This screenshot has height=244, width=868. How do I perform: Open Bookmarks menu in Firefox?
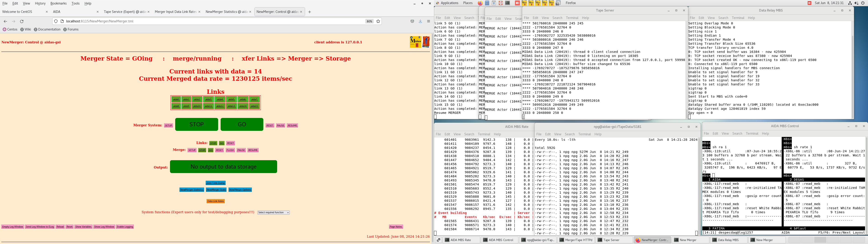[58, 3]
